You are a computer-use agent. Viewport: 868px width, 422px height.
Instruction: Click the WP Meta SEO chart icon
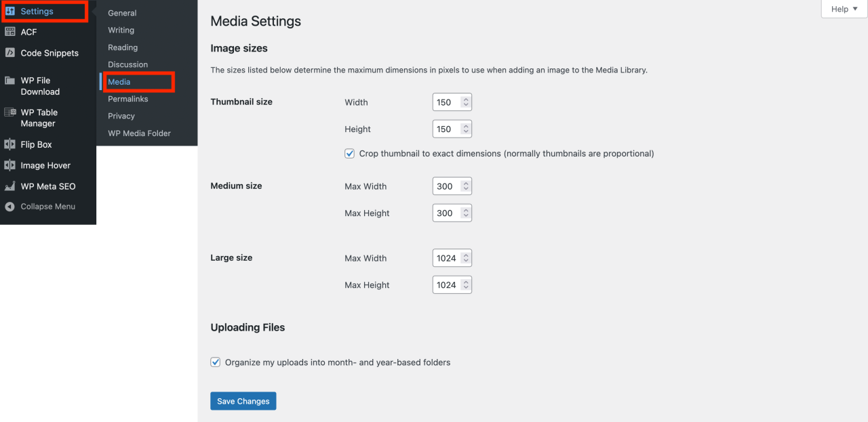(x=10, y=186)
